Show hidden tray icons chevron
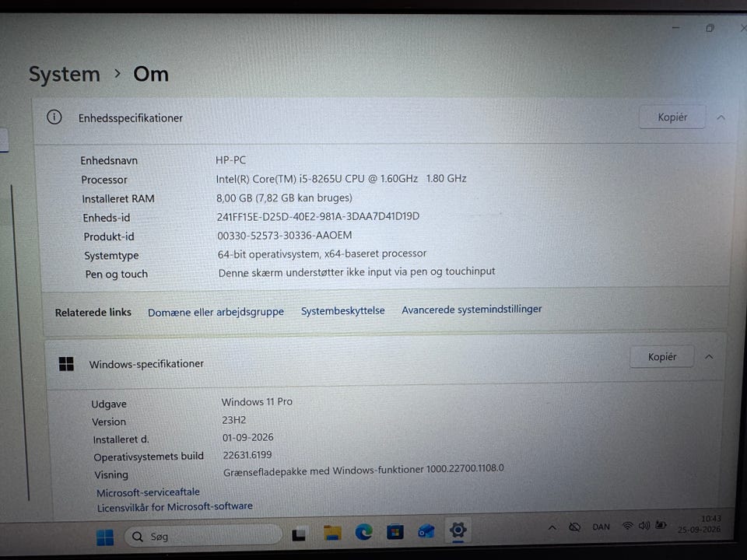Image resolution: width=747 pixels, height=560 pixels. point(552,527)
